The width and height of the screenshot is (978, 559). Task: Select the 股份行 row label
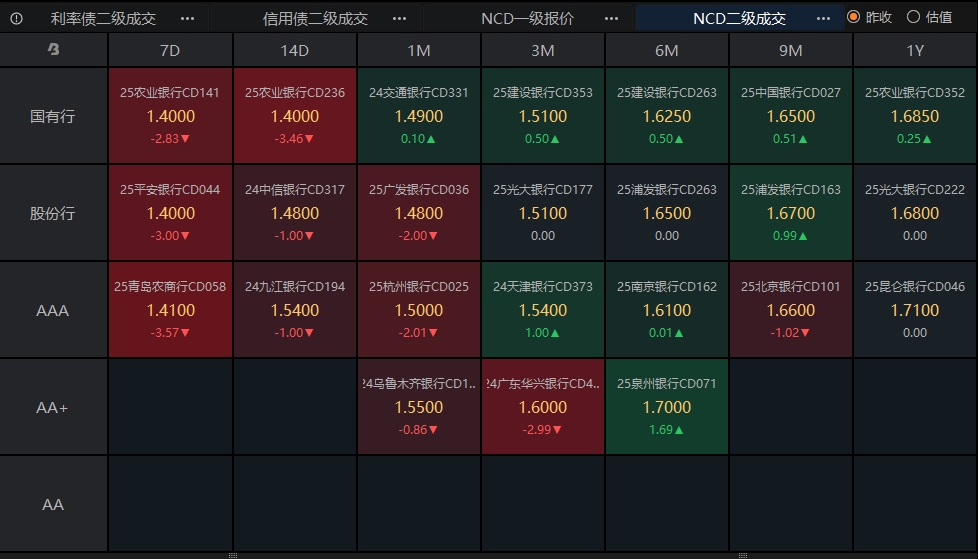[x=53, y=213]
